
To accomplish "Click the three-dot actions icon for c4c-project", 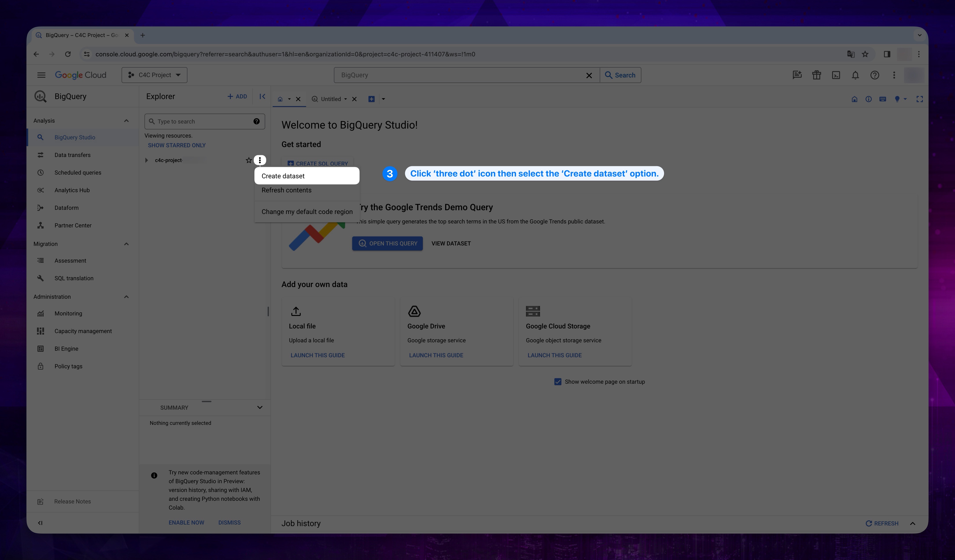I will (x=260, y=160).
